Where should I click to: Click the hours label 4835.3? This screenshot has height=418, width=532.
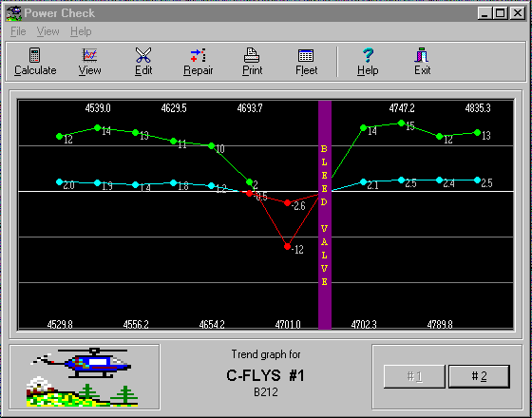[x=478, y=108]
